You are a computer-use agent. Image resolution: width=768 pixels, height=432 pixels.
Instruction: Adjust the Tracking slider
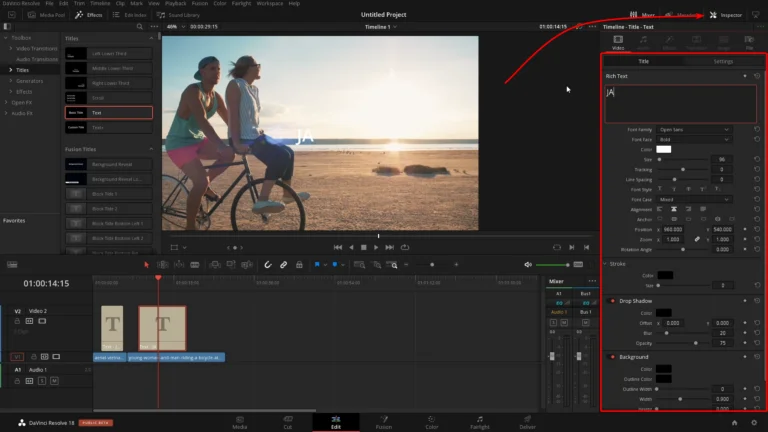coord(683,169)
